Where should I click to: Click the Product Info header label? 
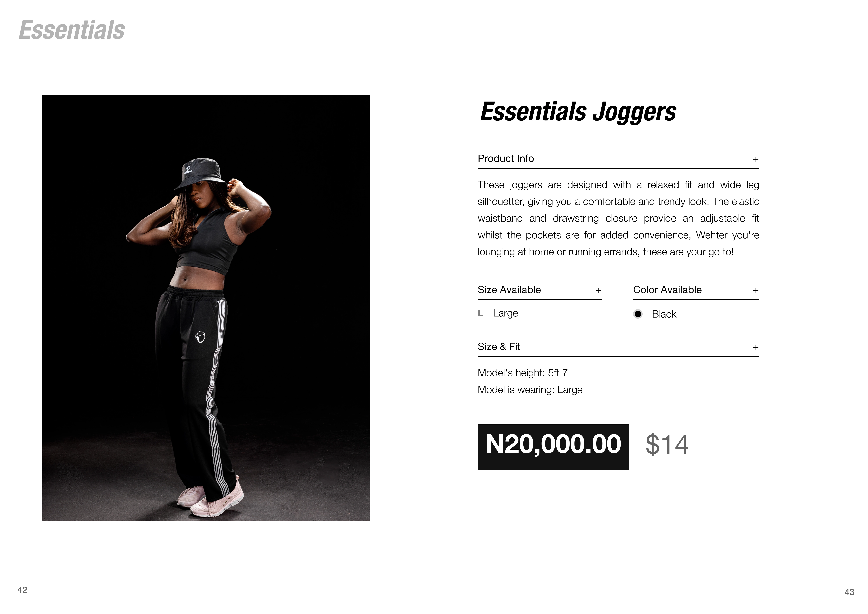coord(506,158)
